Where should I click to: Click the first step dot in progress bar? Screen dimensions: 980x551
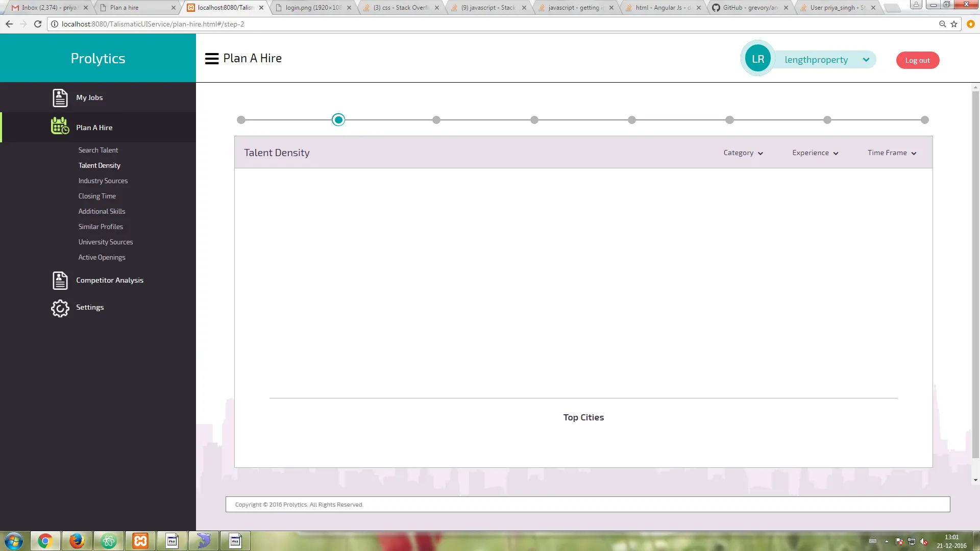tap(241, 120)
